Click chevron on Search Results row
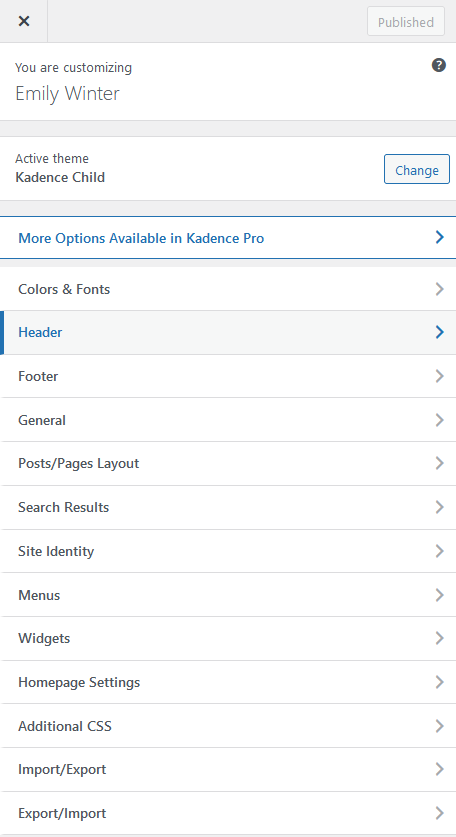 tap(439, 507)
